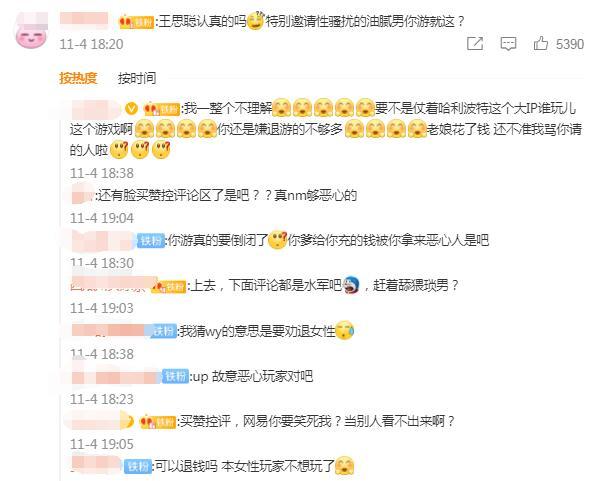
Task: Click username before 还有脸买赞控评论区
Action: tap(82, 193)
